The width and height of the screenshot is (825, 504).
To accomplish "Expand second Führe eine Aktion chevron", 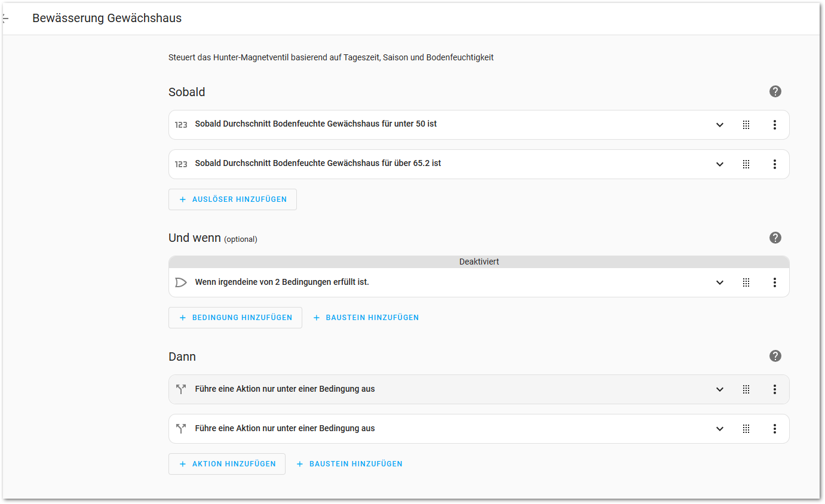I will [720, 429].
